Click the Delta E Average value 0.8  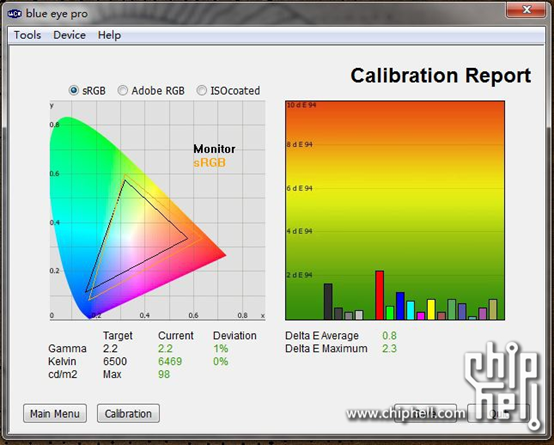tap(389, 335)
